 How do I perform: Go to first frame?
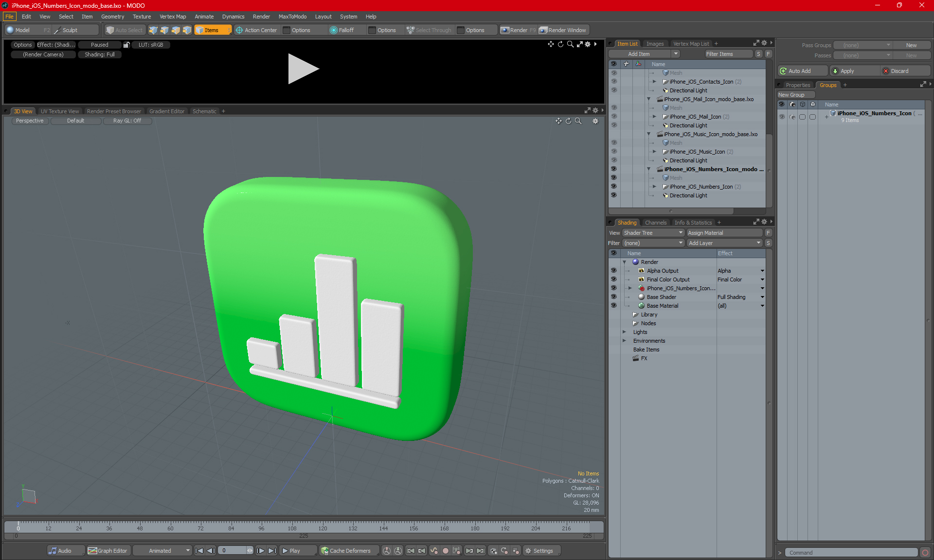point(199,551)
